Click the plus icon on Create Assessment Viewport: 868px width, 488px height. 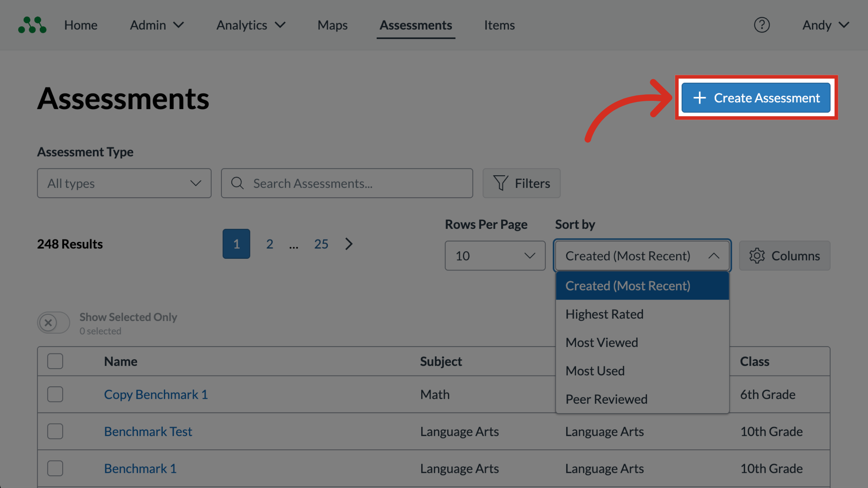click(699, 98)
